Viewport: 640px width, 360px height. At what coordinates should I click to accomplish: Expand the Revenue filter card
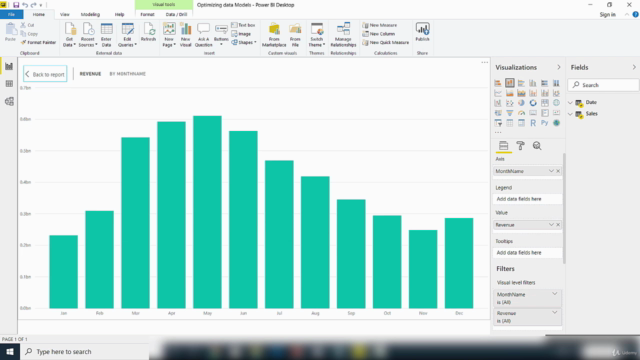(x=555, y=313)
